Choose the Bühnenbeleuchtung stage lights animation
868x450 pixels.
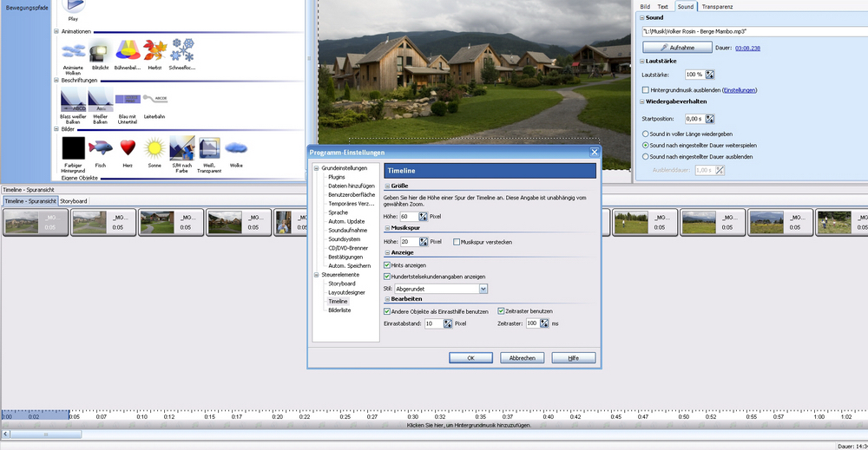(128, 51)
